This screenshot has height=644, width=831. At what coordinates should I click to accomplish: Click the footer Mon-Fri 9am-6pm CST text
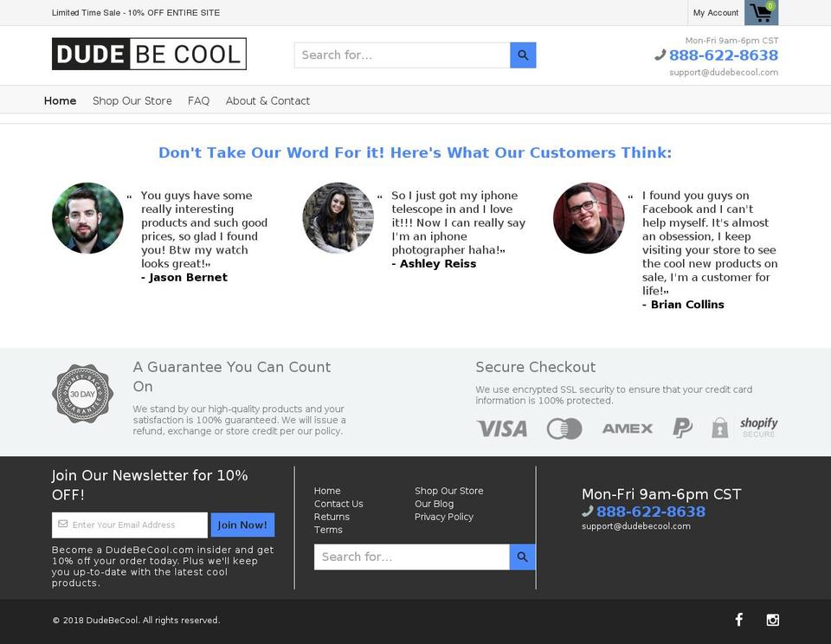point(661,494)
